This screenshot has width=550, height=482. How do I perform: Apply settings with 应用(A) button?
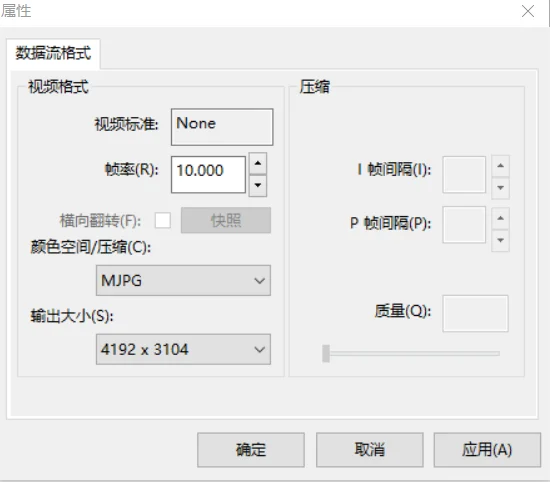click(487, 450)
